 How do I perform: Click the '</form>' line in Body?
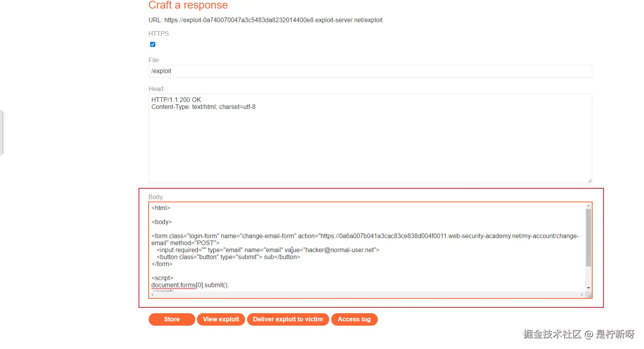pos(162,264)
